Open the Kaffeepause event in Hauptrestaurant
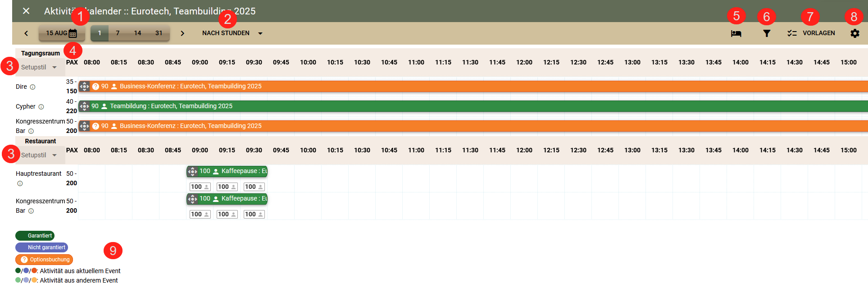The height and width of the screenshot is (288, 868). click(227, 171)
